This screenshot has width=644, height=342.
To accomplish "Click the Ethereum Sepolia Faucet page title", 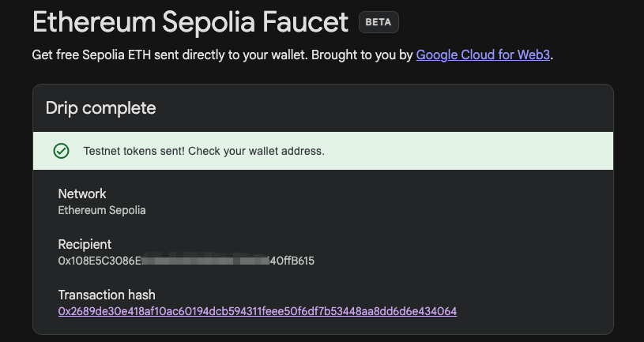I will coord(190,22).
